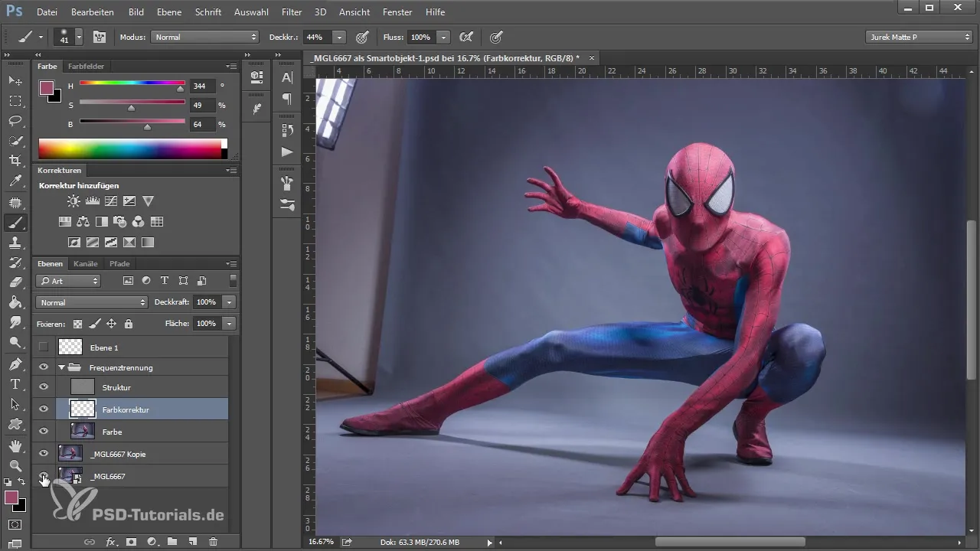Open the layer Deckkraft dropdown arrow
The width and height of the screenshot is (980, 551).
229,302
